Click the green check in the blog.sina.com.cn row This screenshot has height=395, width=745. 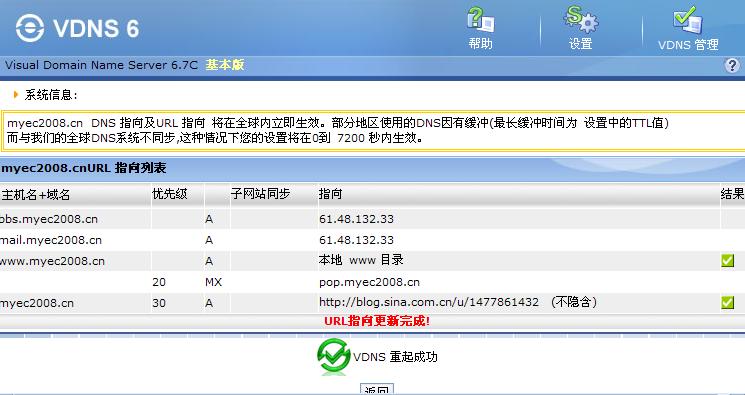coord(727,302)
